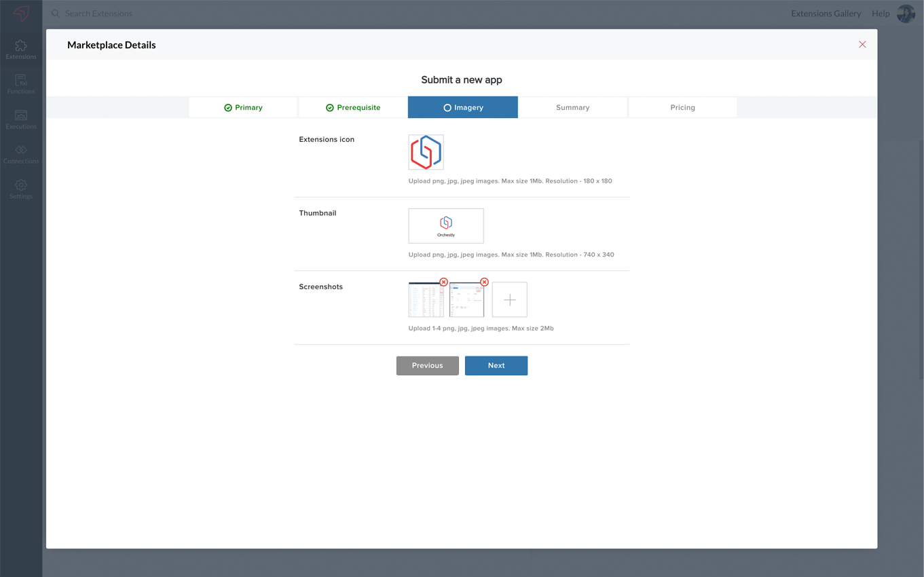Click the Previous button
The image size is (924, 577).
[x=428, y=365]
